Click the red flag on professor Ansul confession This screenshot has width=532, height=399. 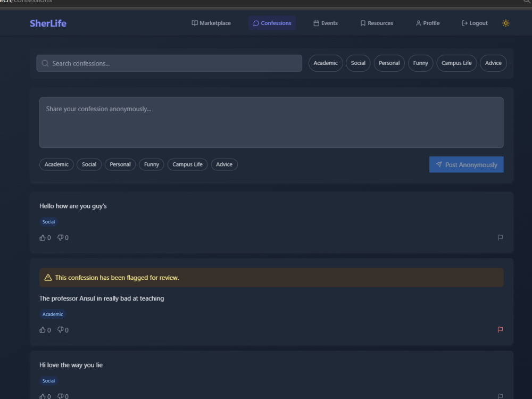click(x=500, y=329)
